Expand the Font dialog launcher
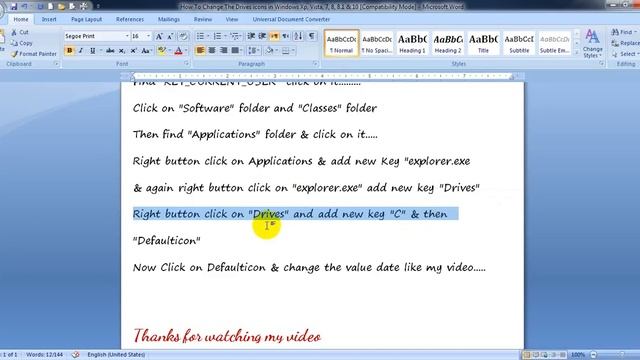The width and height of the screenshot is (640, 360). point(187,64)
